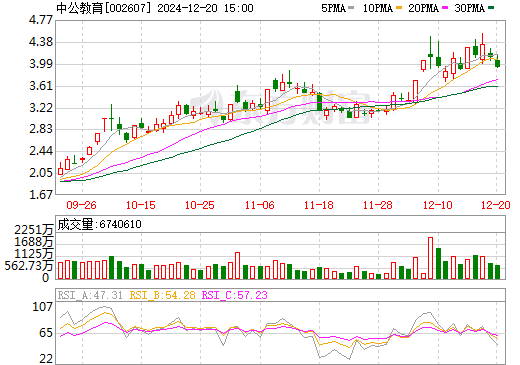This screenshot has height=365, width=520.
Task: Click the 2251万 volume axis label
Action: (34, 230)
